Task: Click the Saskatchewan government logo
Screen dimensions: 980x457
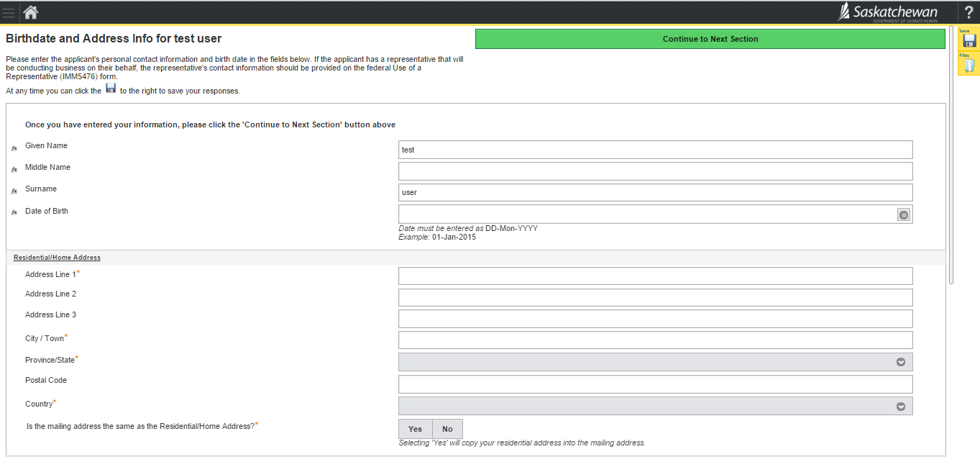Action: coord(888,12)
